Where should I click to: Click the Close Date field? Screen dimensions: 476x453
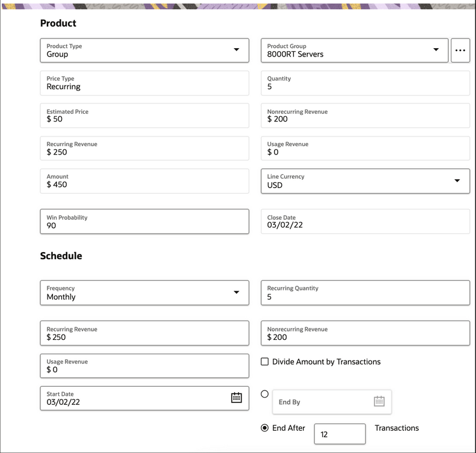[365, 221]
